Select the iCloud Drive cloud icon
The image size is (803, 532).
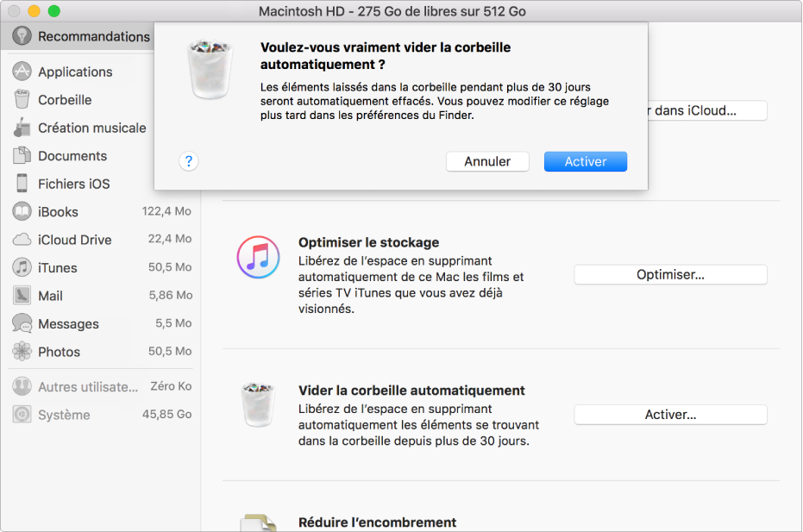22,239
